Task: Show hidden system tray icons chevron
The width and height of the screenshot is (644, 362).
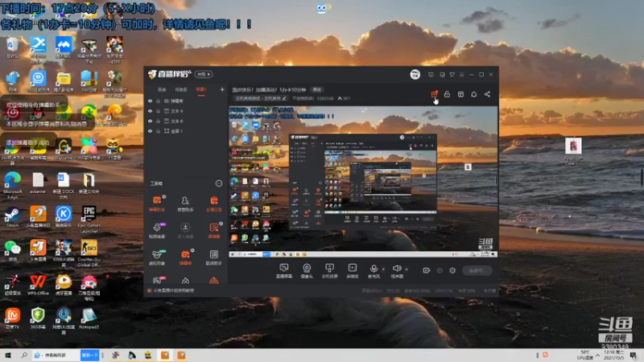Action: point(597,355)
